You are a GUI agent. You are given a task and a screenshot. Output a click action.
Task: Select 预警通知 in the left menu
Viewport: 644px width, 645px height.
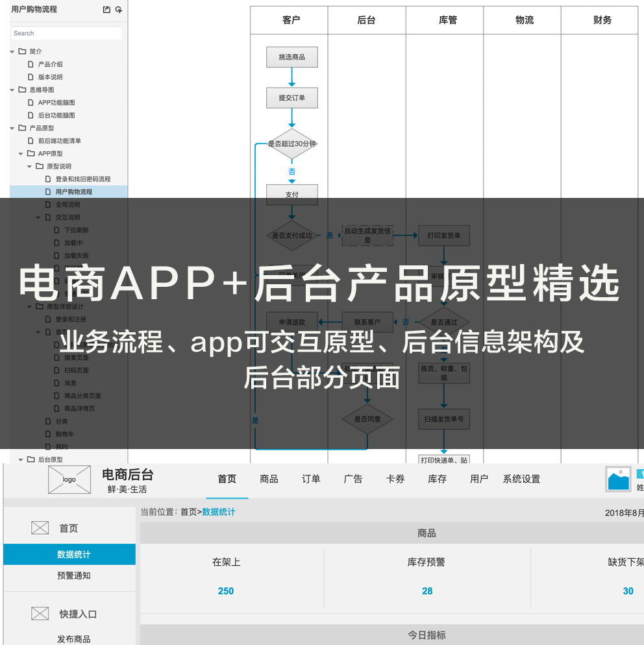pyautogui.click(x=73, y=576)
